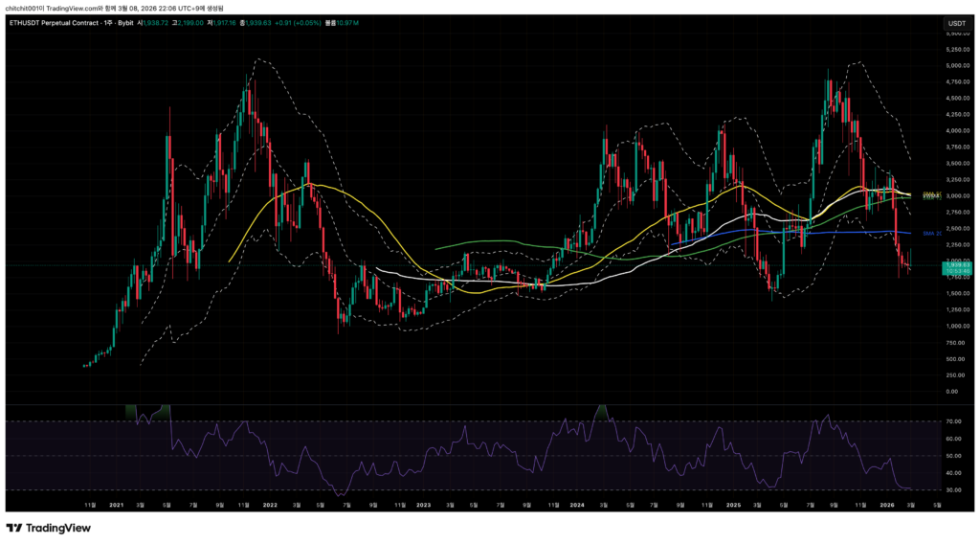Screen dimensions: 980x544
Task: Click the RSI 70.00 level label
Action: tap(925, 421)
